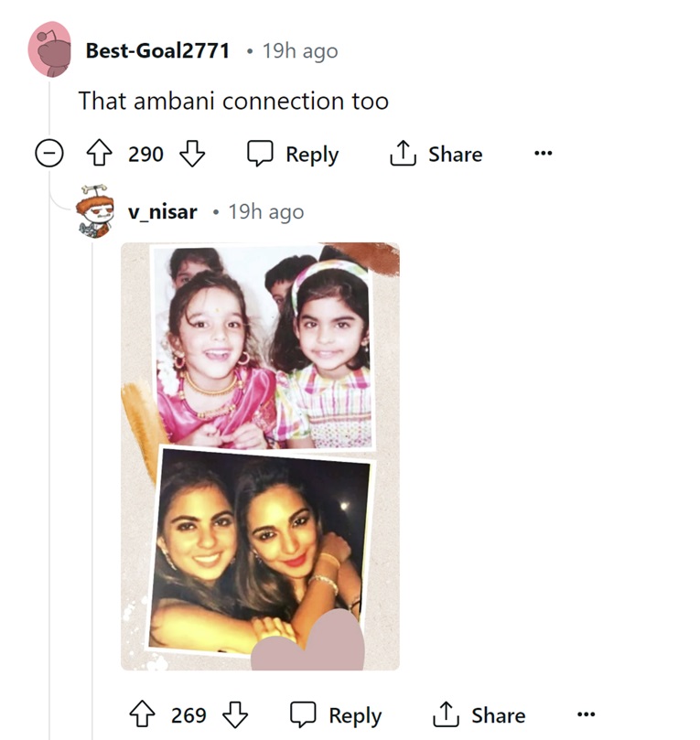Viewport: 700px width, 740px height.
Task: Open Best-Goal2771's avatar
Action: [x=50, y=49]
